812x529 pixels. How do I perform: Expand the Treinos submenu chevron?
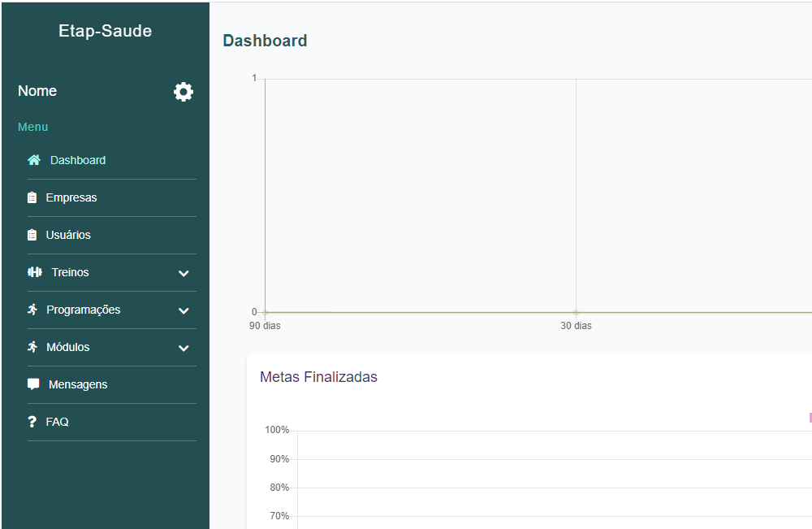(x=184, y=273)
